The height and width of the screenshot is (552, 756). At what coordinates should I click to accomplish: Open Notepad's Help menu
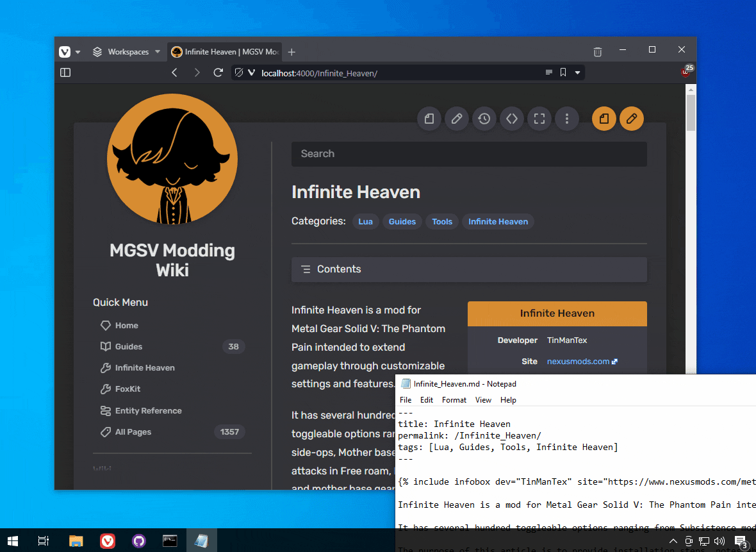click(508, 400)
